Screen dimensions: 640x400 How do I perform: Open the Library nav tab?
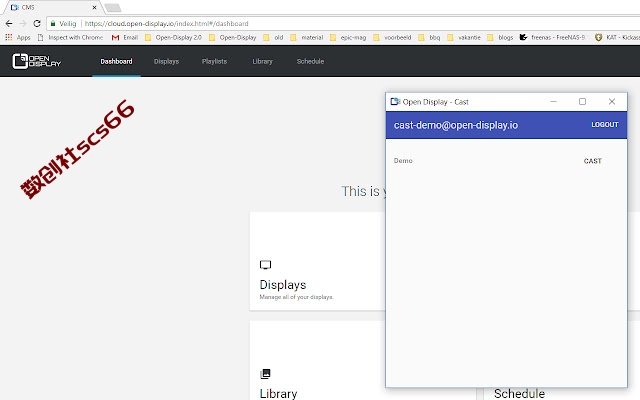click(262, 61)
